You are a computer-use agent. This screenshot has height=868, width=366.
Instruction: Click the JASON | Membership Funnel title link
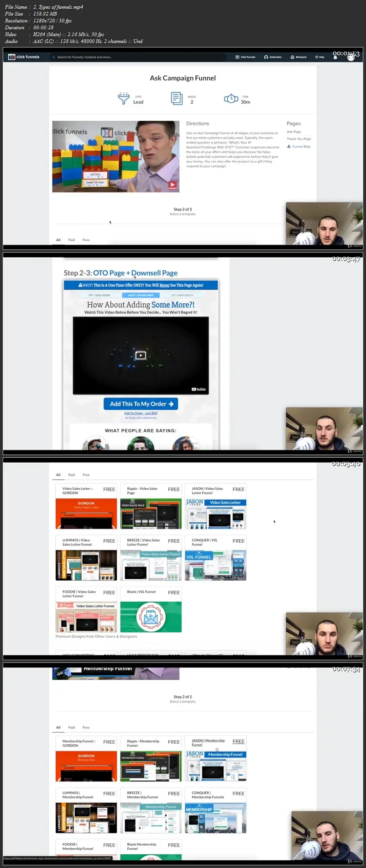(x=208, y=743)
